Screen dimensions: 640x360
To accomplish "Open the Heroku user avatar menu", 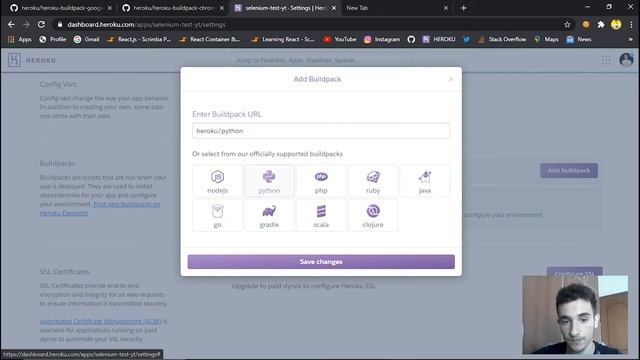I will click(626, 60).
